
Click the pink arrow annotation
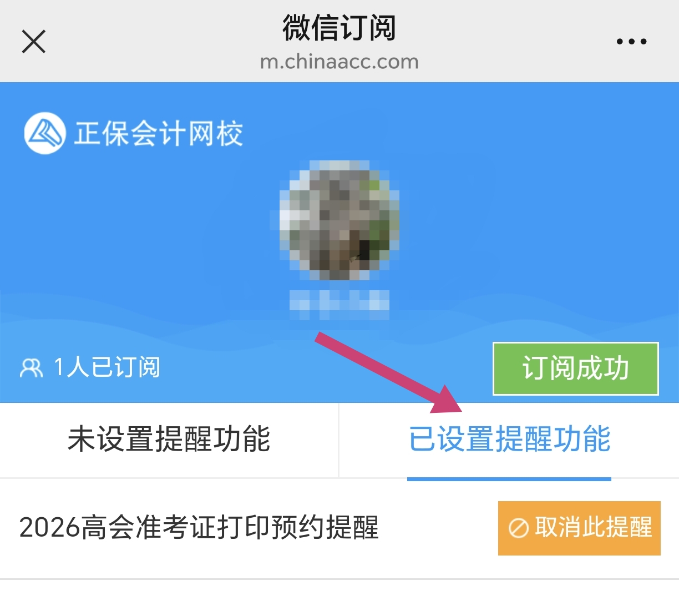pyautogui.click(x=389, y=373)
